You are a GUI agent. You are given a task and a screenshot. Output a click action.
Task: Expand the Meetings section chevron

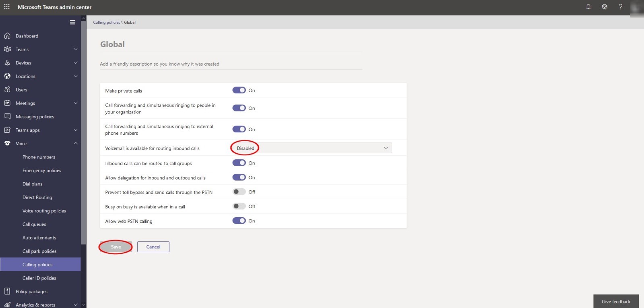pos(76,103)
